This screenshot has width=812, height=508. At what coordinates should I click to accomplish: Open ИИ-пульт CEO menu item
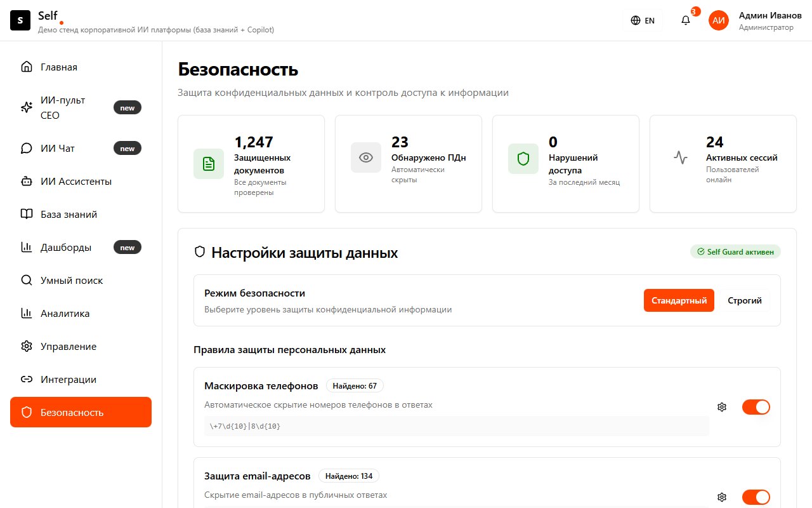(x=81, y=107)
